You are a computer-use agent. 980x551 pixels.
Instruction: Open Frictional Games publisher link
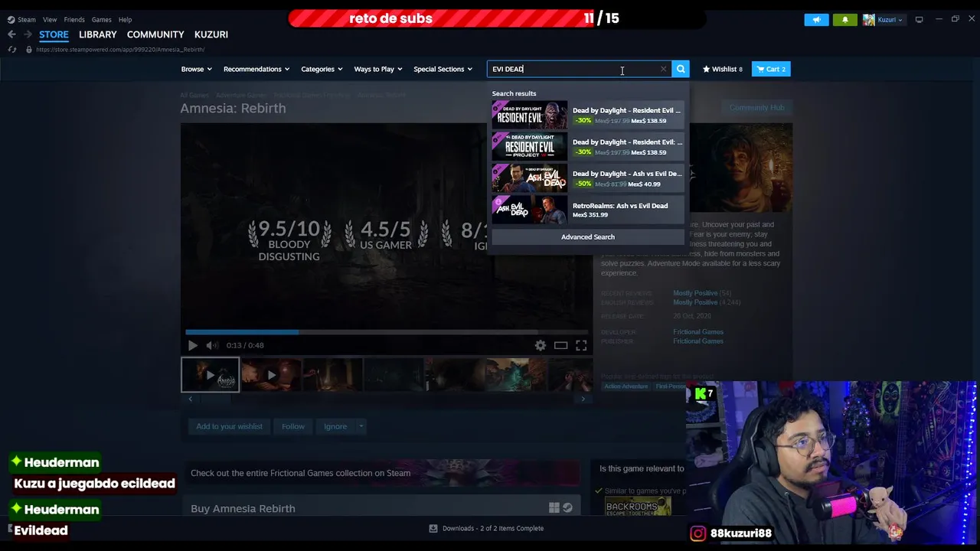pyautogui.click(x=698, y=341)
